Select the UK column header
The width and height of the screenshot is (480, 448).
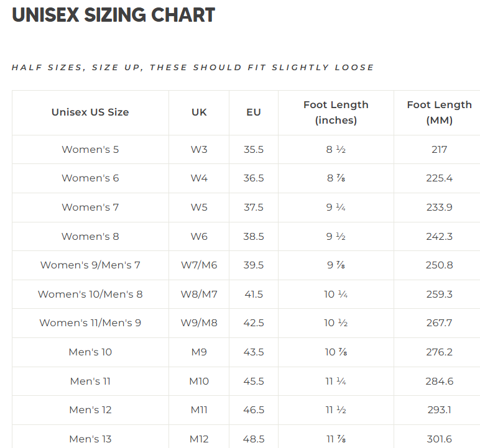(199, 112)
